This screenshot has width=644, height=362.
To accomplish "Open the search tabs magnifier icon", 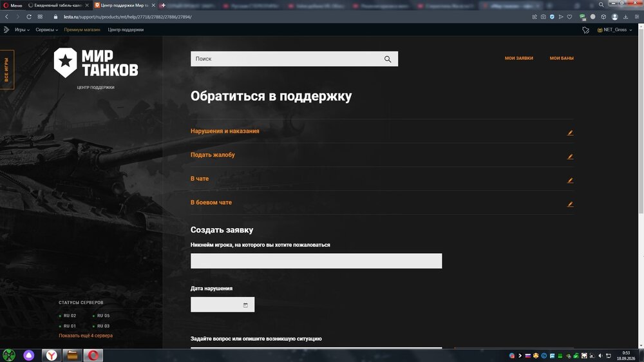I will tap(601, 5).
